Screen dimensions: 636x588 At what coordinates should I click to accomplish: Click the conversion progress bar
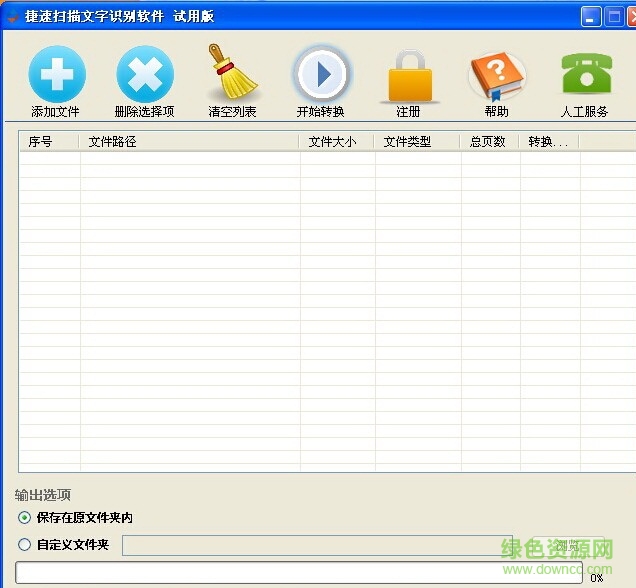[299, 573]
